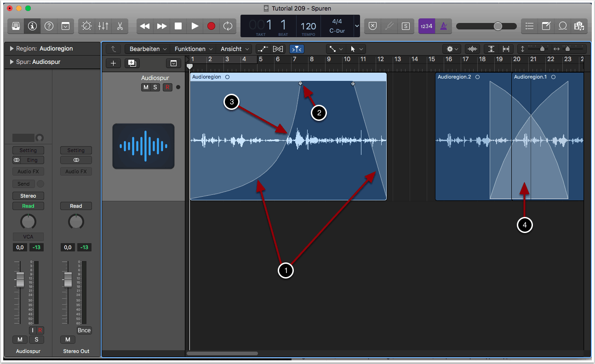Open the Library panel icon
This screenshot has height=364, width=595.
tap(16, 26)
